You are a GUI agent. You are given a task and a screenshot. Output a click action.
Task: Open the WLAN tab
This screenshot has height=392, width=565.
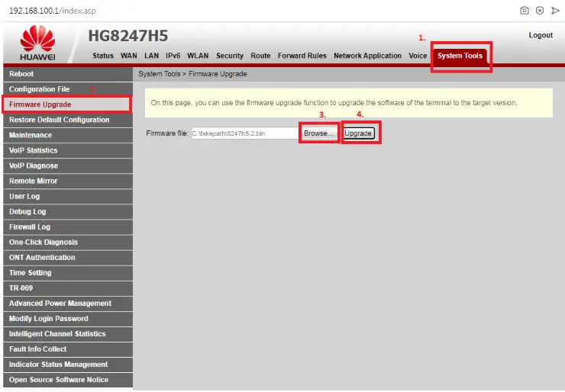coord(198,56)
